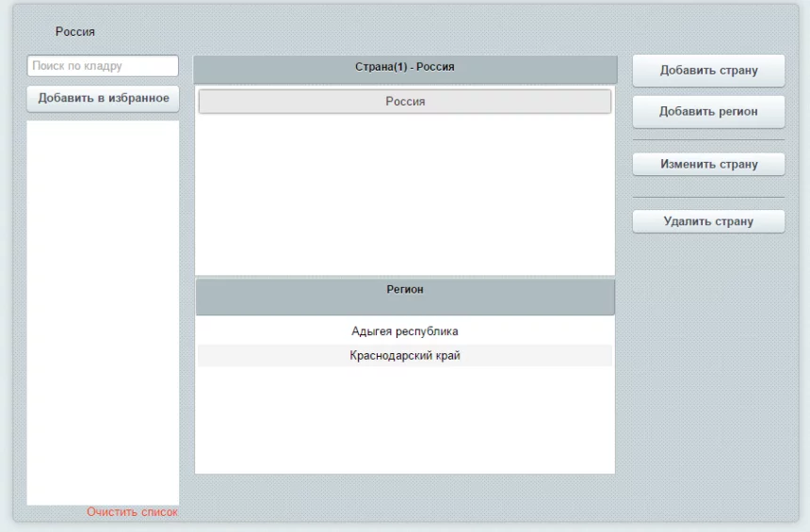Select "Россия" row in country list
Image resolution: width=810 pixels, height=532 pixels.
[404, 102]
